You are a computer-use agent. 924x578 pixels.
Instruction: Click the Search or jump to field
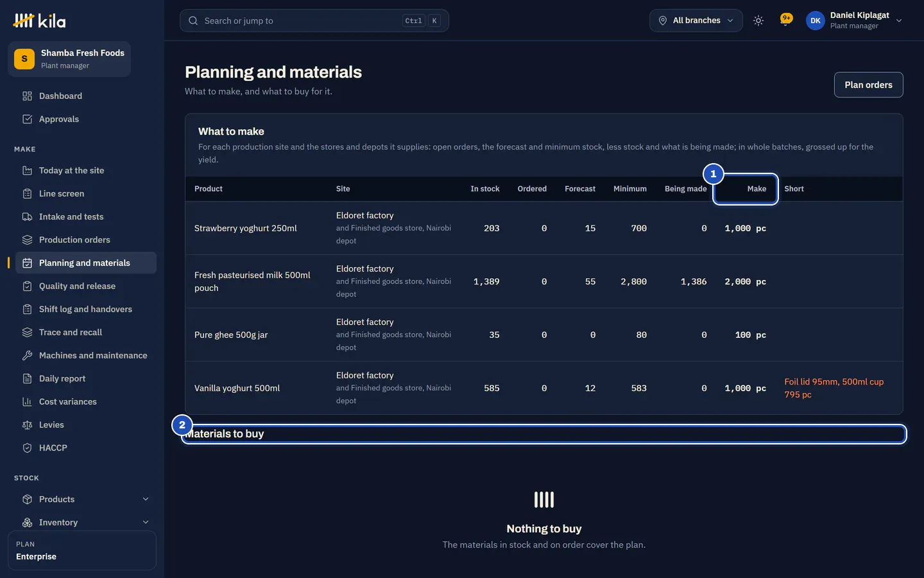tap(314, 21)
